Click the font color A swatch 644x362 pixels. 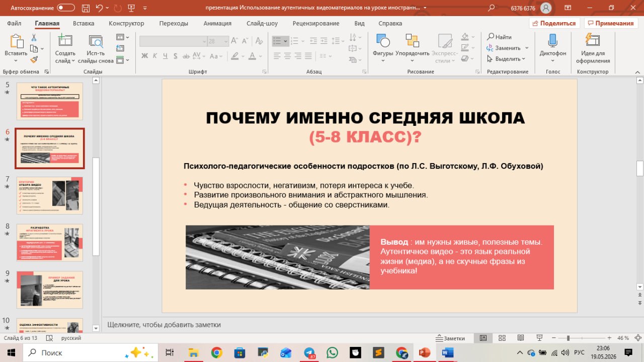tap(253, 55)
